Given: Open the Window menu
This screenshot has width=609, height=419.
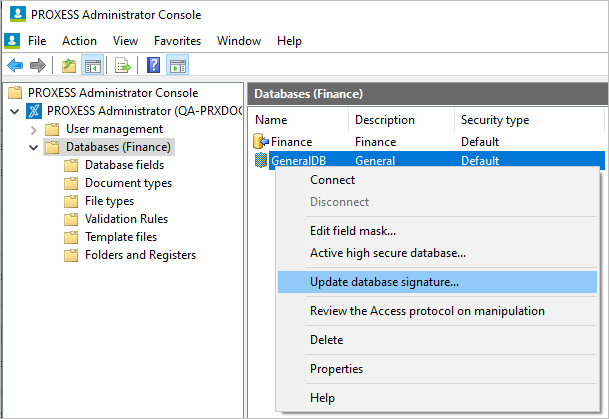Looking at the screenshot, I should (239, 41).
